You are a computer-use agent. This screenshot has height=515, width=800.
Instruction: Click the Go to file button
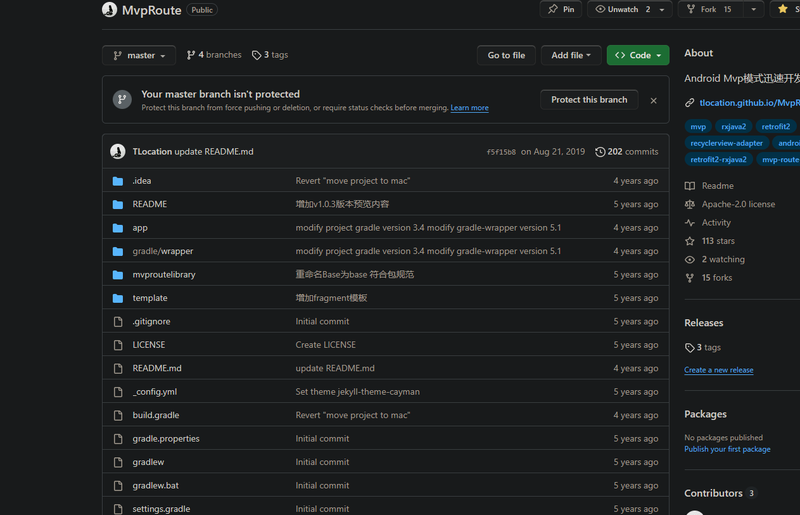coord(506,55)
